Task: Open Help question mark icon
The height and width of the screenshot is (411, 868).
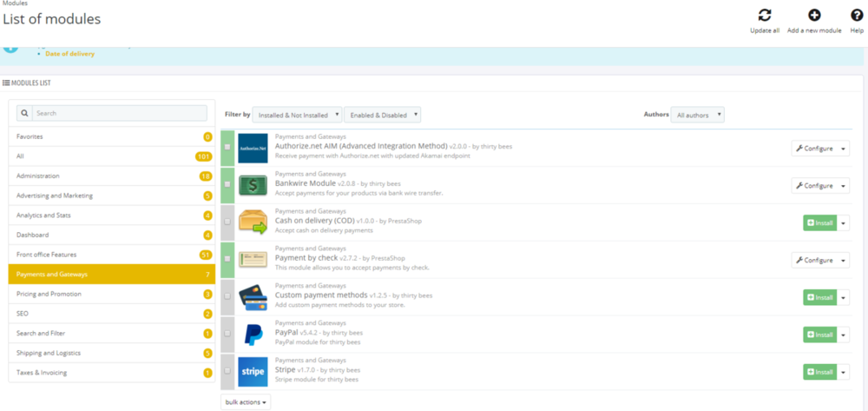Action: (857, 16)
